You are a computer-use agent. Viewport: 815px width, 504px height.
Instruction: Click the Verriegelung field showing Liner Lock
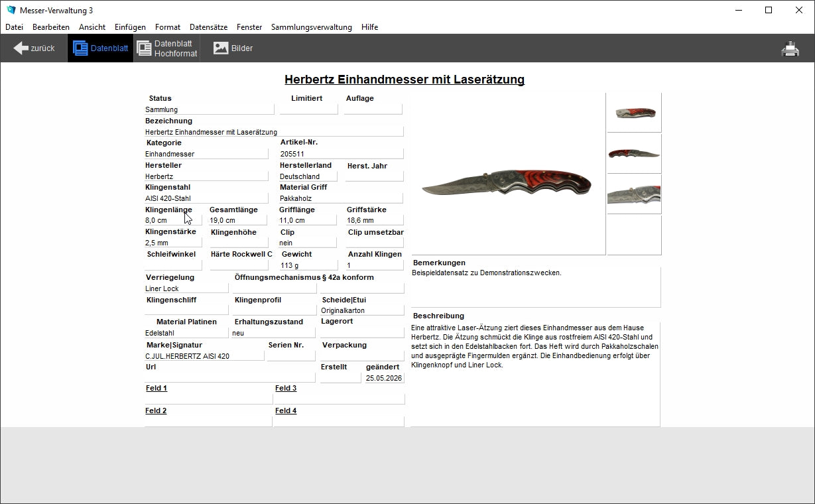coord(186,288)
